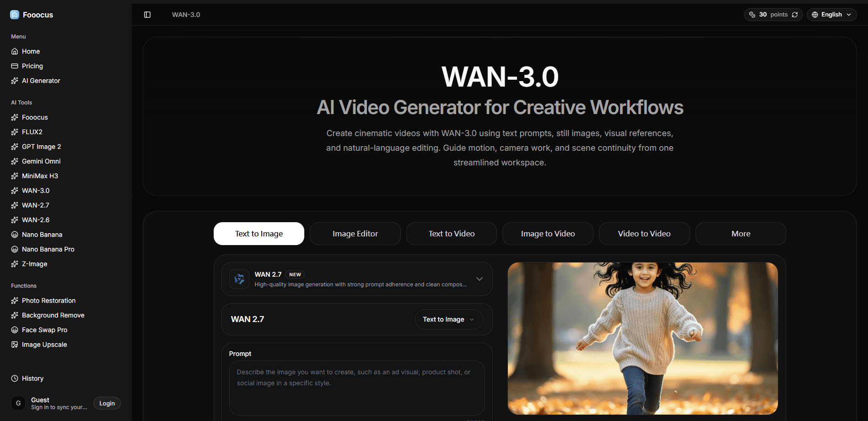Refresh the points balance icon
Image resolution: width=868 pixels, height=421 pixels.
(x=795, y=15)
